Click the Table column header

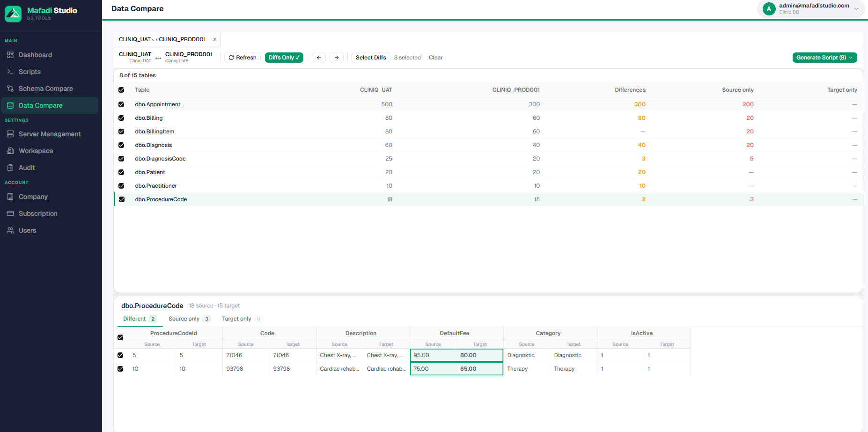coord(142,90)
